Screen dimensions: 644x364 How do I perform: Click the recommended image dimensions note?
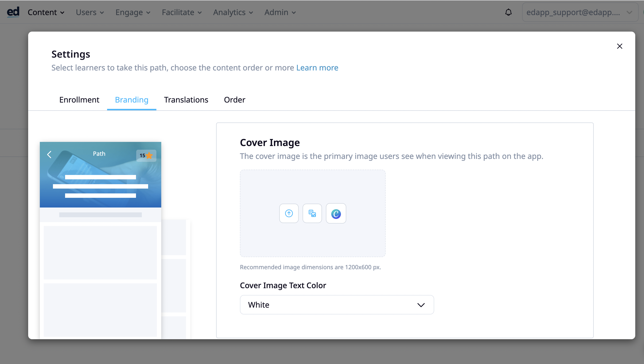tap(310, 267)
